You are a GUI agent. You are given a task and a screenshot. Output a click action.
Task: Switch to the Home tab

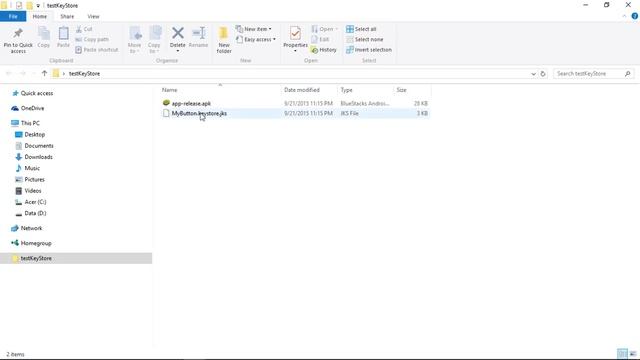pyautogui.click(x=40, y=16)
